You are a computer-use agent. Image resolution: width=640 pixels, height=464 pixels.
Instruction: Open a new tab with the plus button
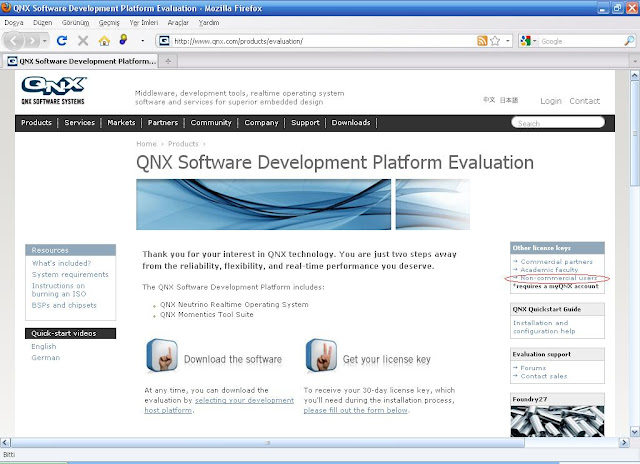[168, 61]
